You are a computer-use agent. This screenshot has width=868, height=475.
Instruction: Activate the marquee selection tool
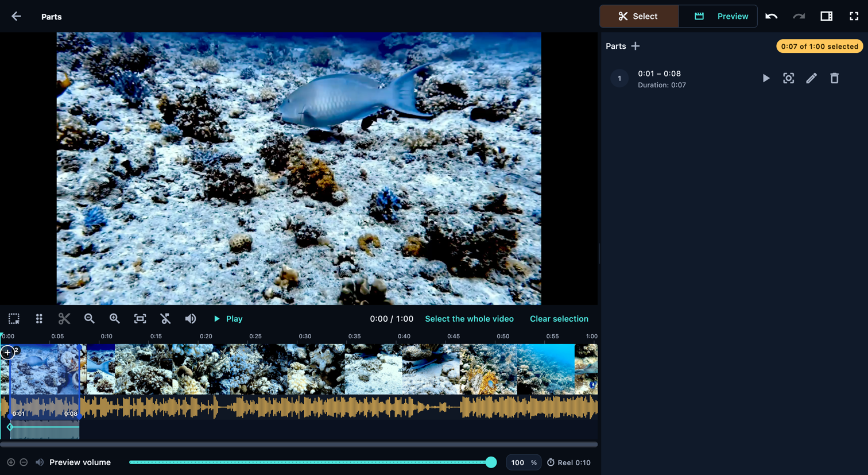(x=14, y=318)
